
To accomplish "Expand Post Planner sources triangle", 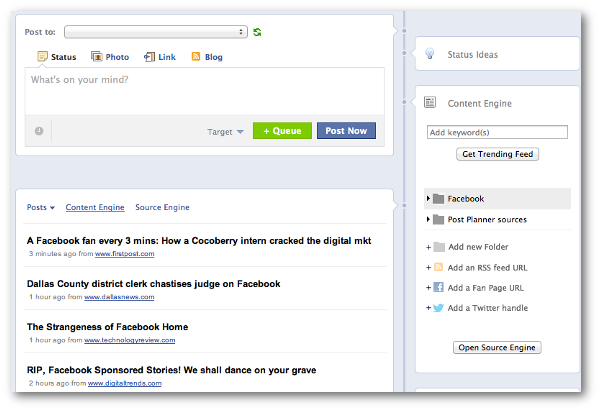I will click(428, 219).
